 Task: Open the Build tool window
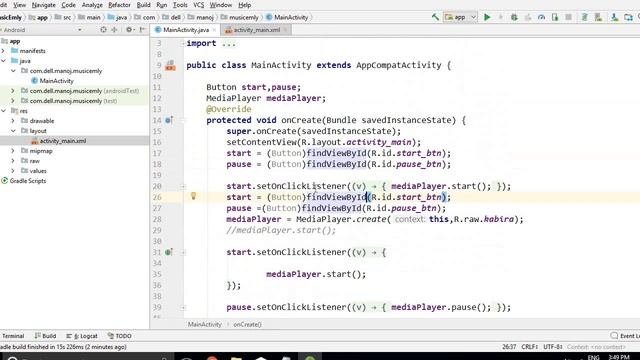click(x=45, y=336)
